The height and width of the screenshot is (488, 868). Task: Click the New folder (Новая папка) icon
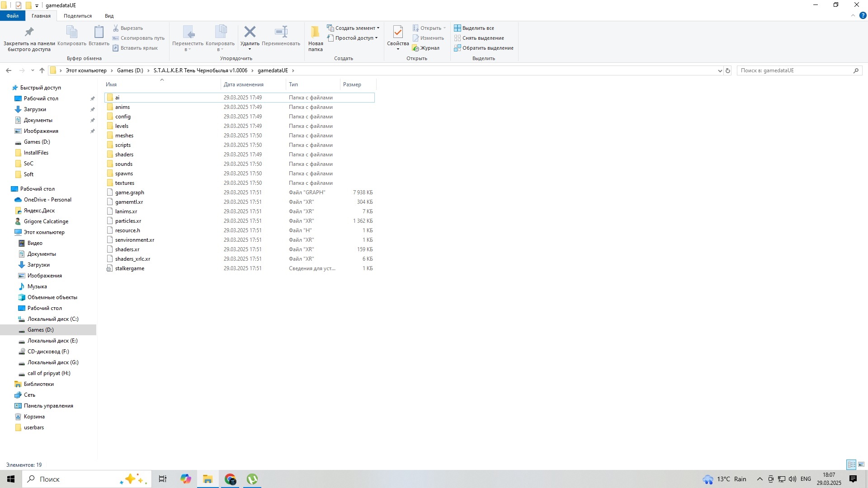pyautogui.click(x=315, y=33)
